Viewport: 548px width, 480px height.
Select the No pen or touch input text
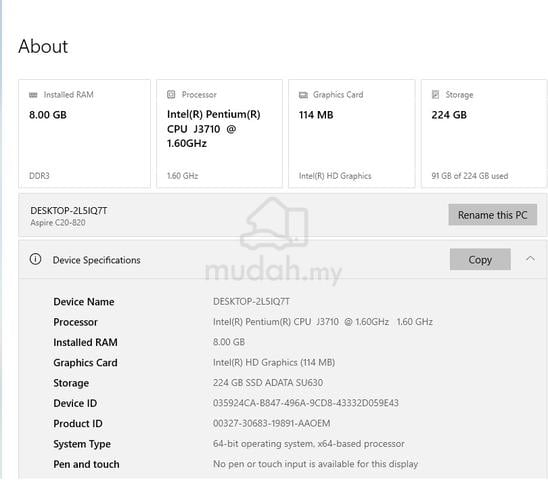coord(316,464)
